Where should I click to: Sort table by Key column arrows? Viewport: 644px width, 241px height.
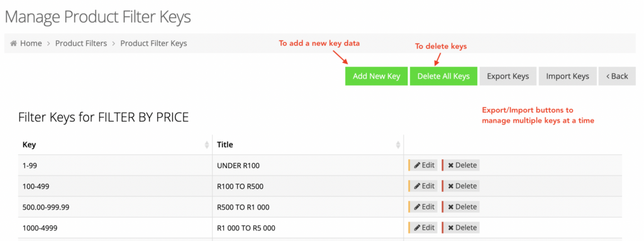click(207, 145)
